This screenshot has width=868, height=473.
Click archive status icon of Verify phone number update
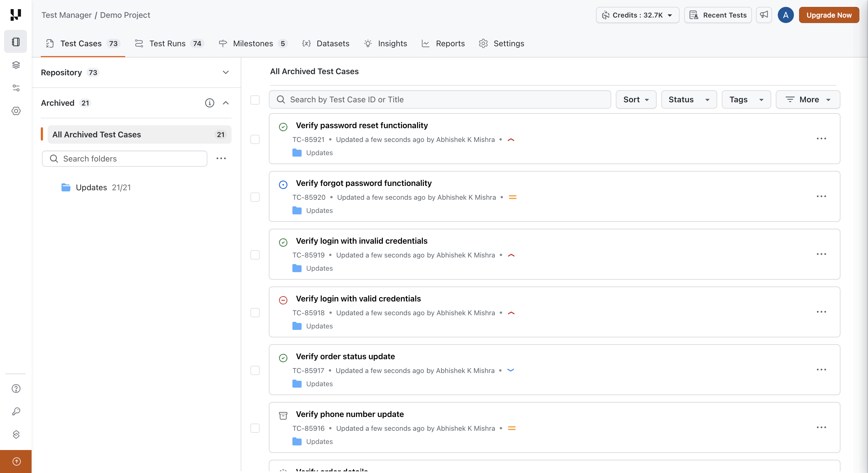coord(283,416)
